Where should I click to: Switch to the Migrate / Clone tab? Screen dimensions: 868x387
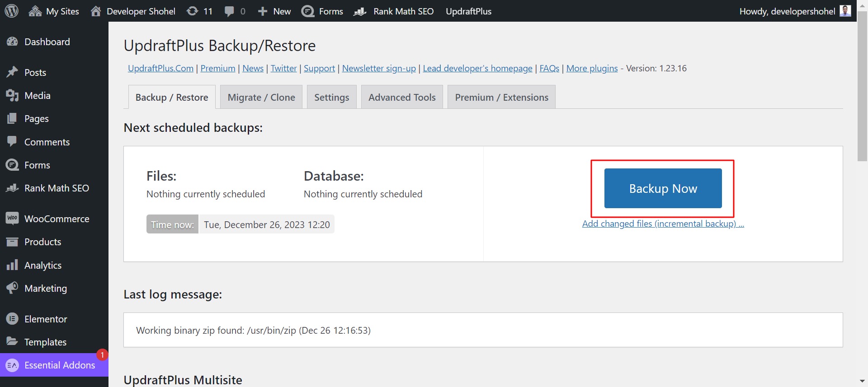pyautogui.click(x=261, y=97)
